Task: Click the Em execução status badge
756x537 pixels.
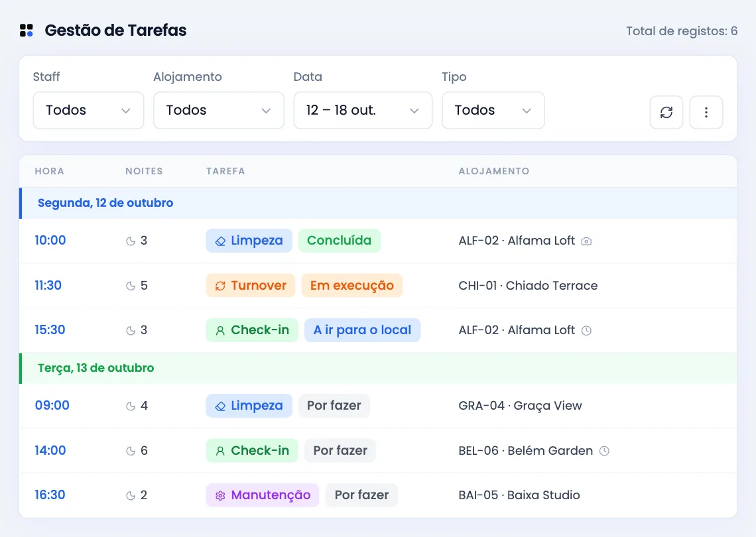Action: 352,285
